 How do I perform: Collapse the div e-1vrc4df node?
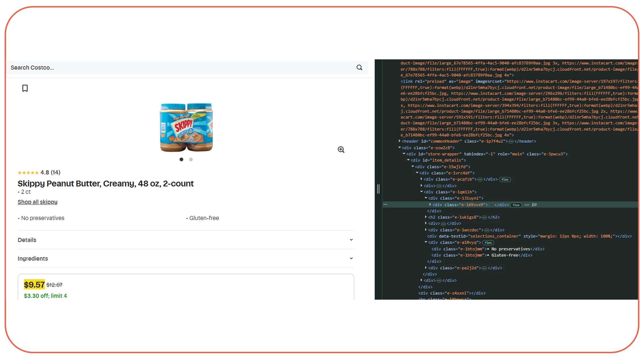417,173
